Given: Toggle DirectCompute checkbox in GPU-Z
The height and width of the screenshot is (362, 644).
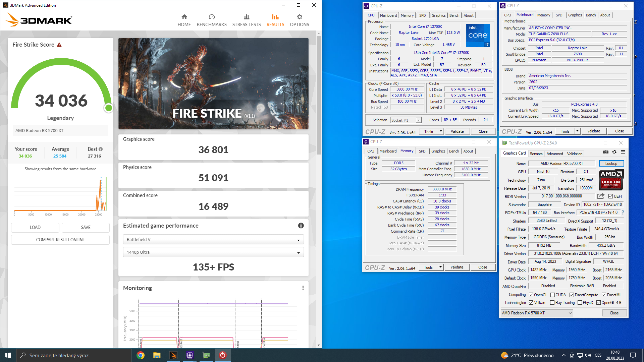Looking at the screenshot, I should coord(572,295).
